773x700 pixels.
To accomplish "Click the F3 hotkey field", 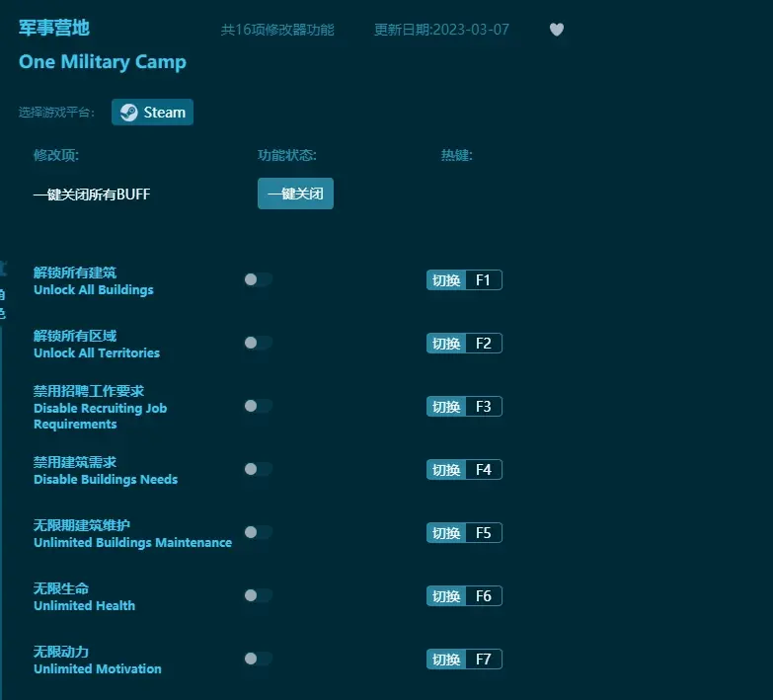I will [x=484, y=406].
